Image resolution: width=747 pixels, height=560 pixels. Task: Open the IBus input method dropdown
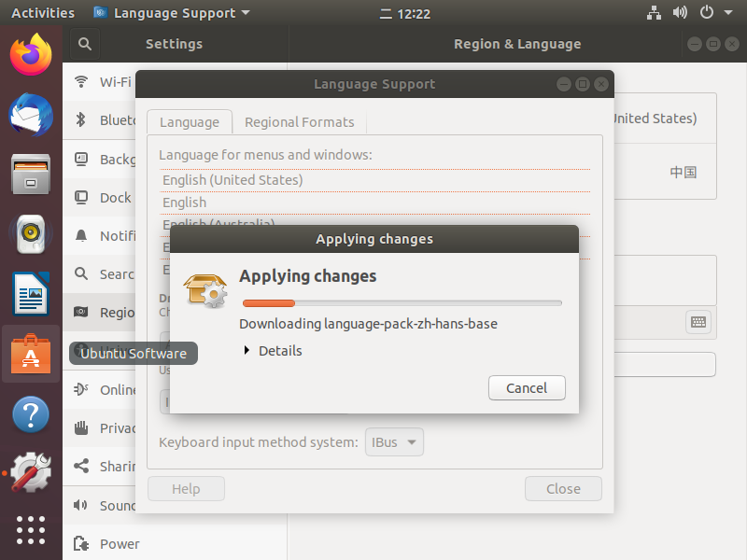[394, 441]
